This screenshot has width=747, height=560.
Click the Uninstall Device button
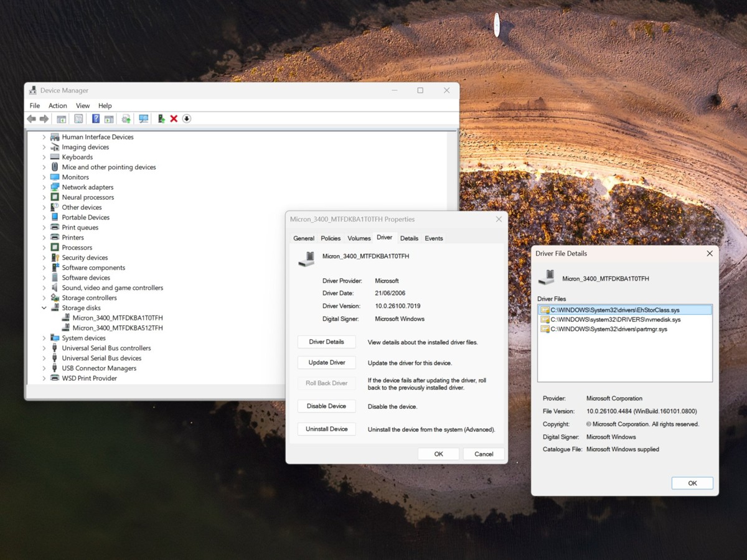coord(326,429)
